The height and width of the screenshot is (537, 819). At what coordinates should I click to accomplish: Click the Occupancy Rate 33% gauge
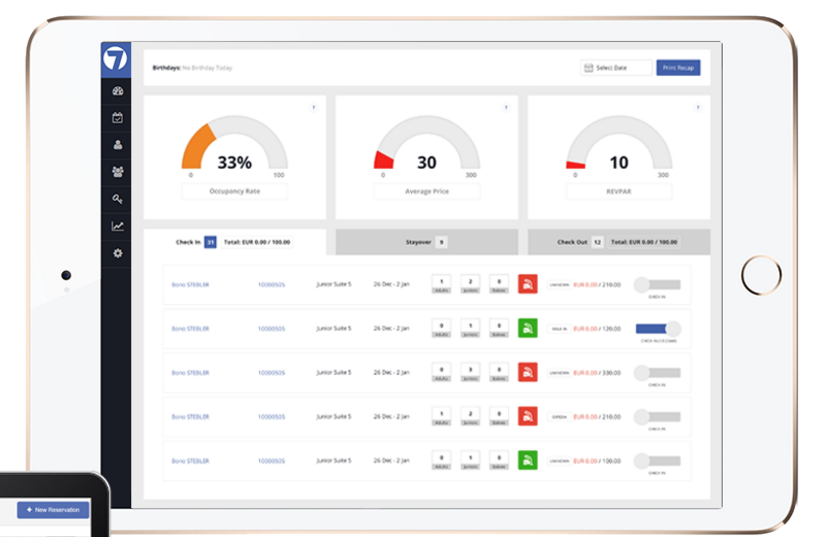(x=235, y=143)
